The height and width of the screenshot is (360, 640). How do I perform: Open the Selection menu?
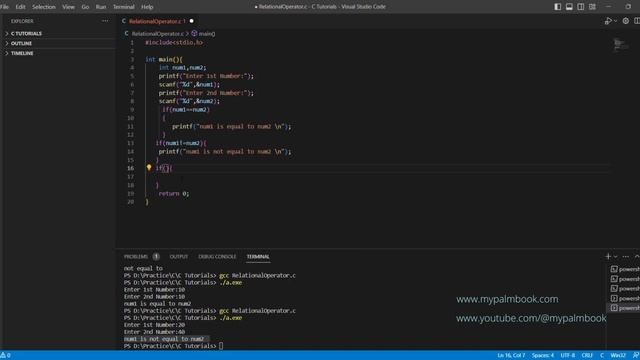[44, 7]
